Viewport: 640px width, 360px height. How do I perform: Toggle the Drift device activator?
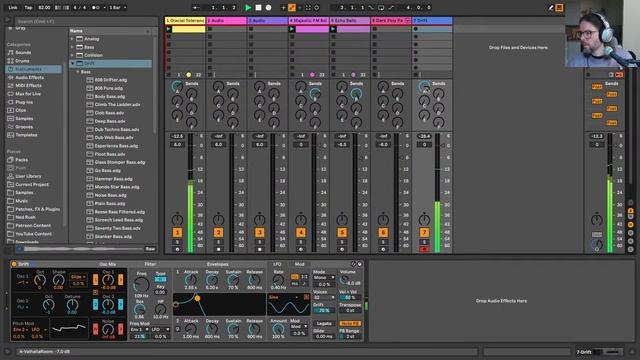tap(14, 264)
